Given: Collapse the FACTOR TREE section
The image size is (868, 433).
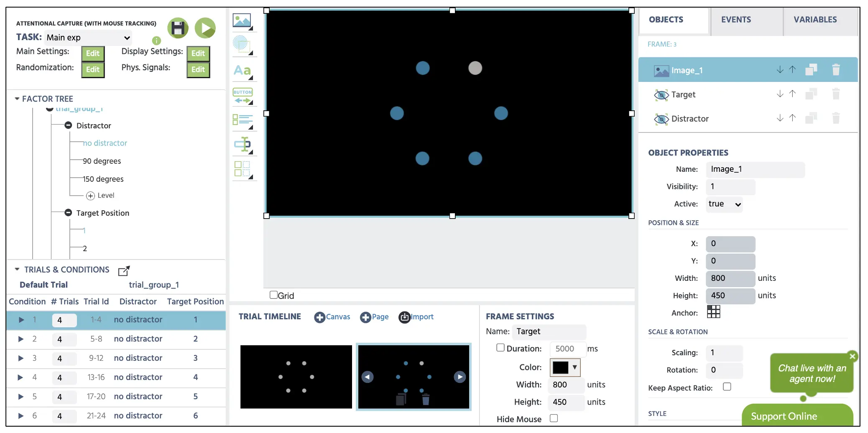Looking at the screenshot, I should click(17, 99).
